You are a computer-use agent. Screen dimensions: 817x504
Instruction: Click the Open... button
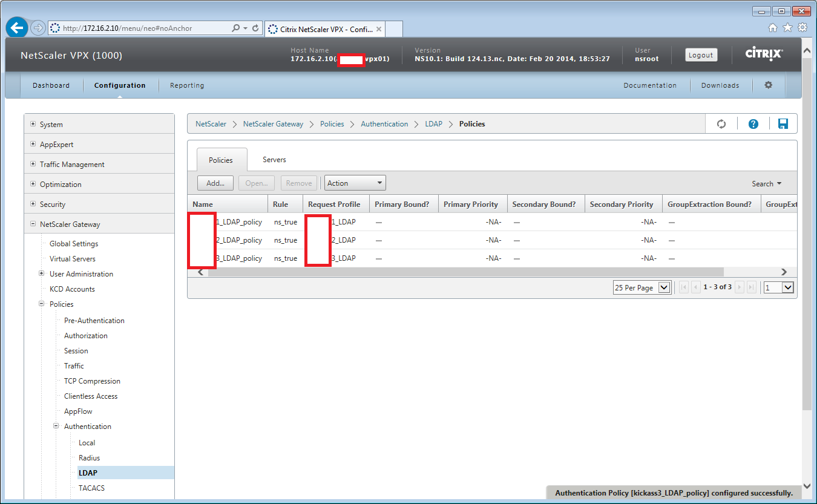[257, 183]
